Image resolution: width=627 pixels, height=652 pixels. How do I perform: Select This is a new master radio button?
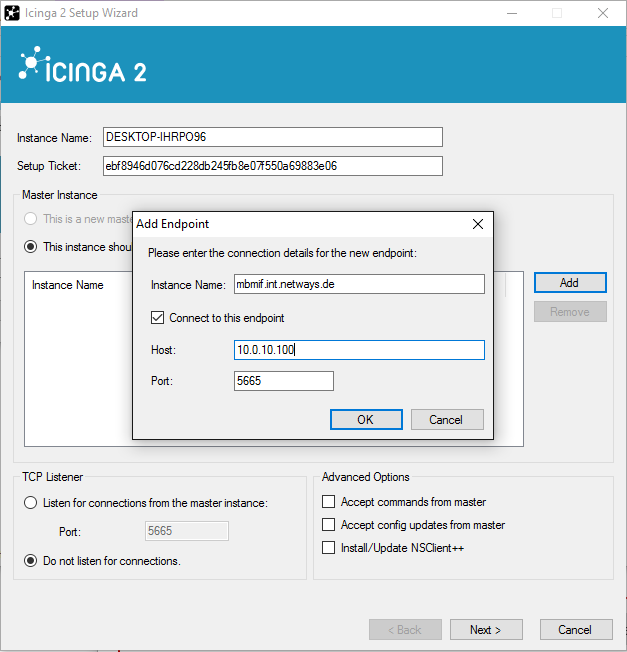point(30,219)
